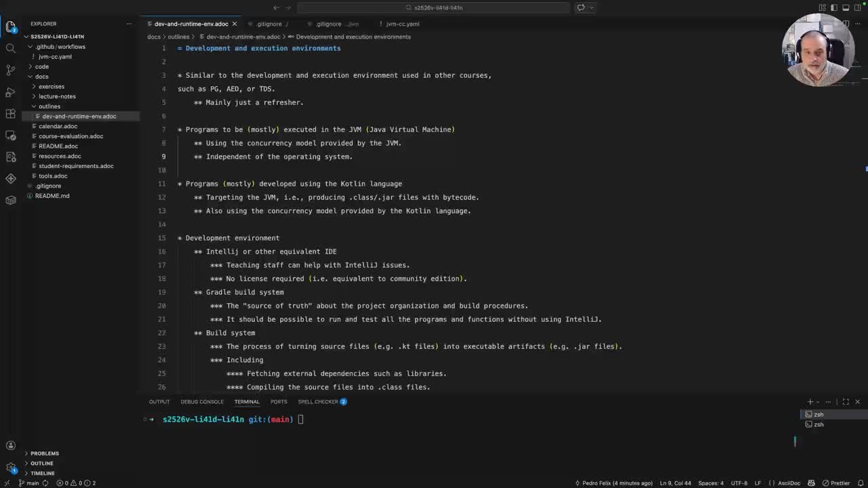Maximize the terminal panel size
This screenshot has height=488, width=868.
(x=846, y=402)
